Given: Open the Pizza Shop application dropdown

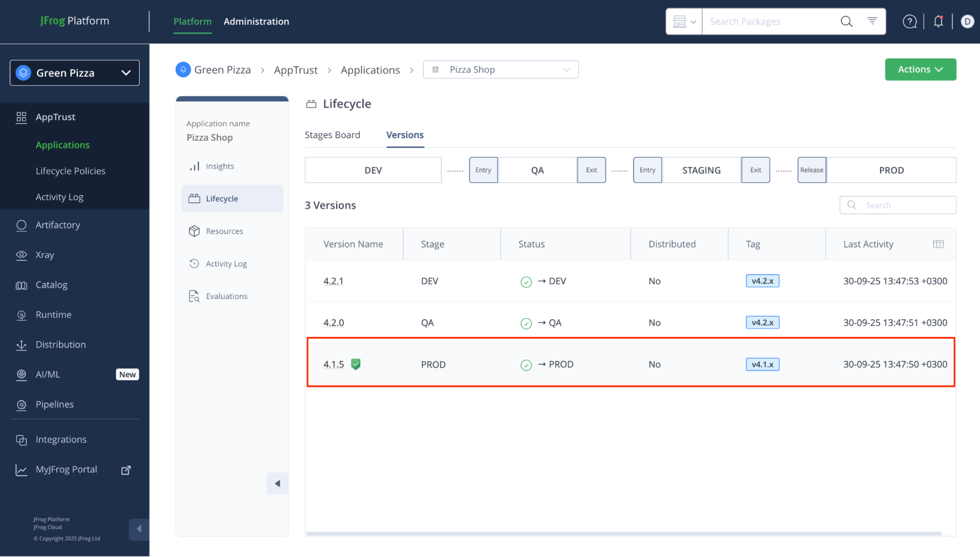Looking at the screenshot, I should click(x=501, y=70).
